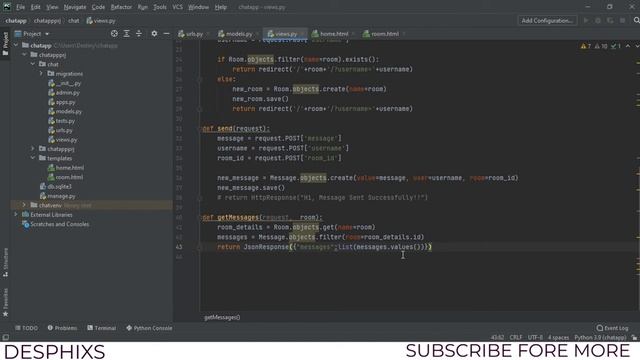Expand the chatvenv folder
640x360 pixels.
point(24,205)
